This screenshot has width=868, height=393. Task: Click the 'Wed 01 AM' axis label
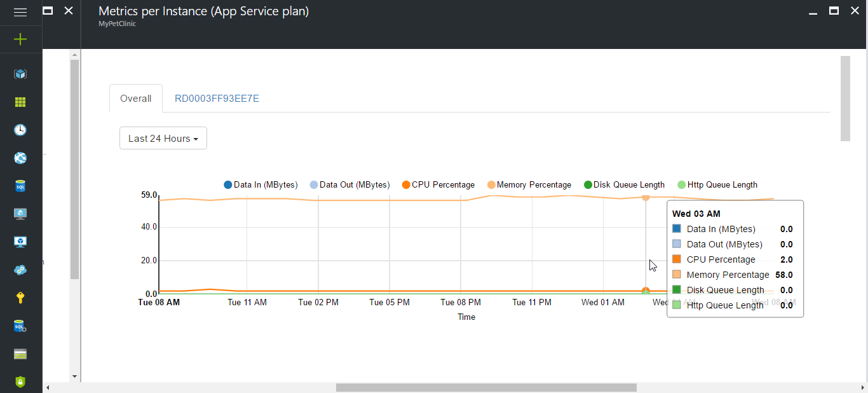pos(603,303)
